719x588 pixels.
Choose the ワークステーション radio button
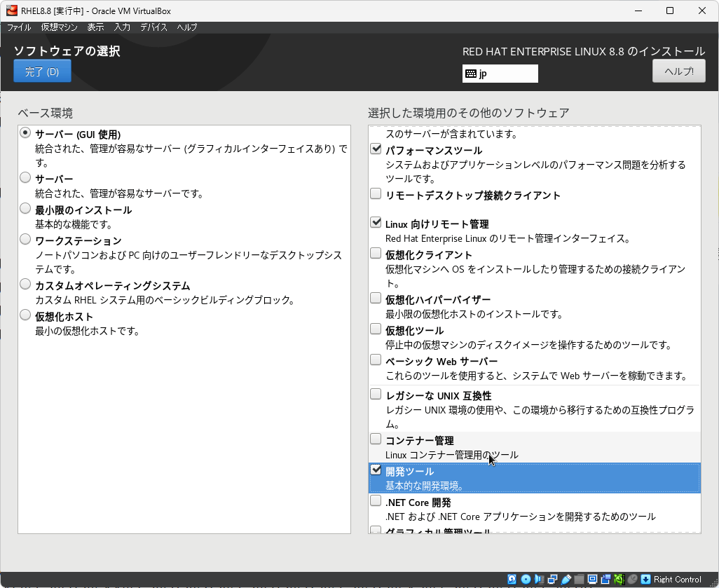point(25,240)
